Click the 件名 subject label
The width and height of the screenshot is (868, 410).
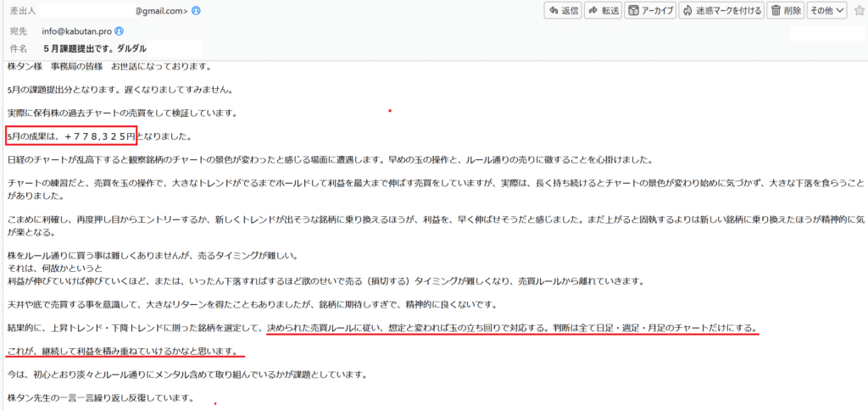click(x=19, y=49)
